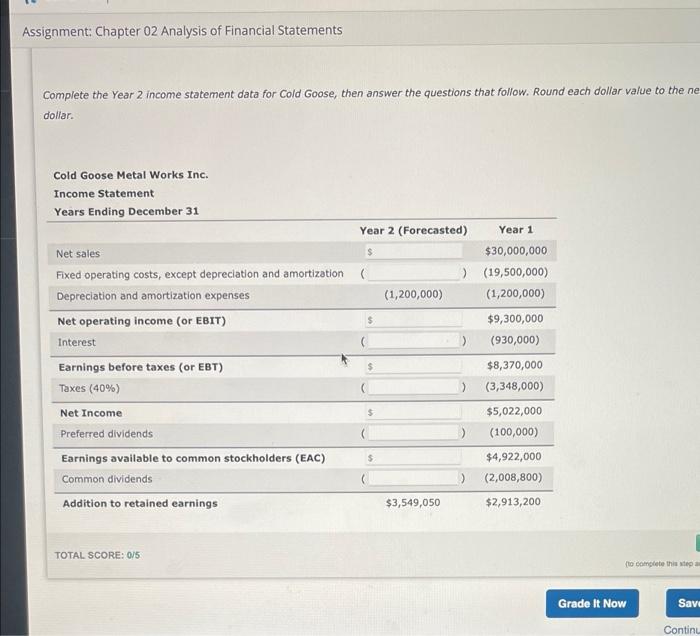Click the Net Income row label
The height and width of the screenshot is (636, 700).
click(91, 413)
